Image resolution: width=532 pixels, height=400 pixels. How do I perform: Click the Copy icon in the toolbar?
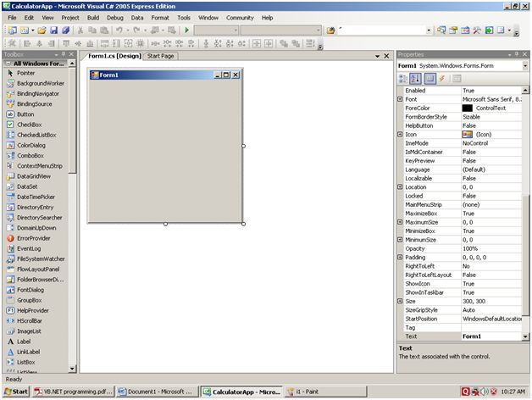(92, 31)
